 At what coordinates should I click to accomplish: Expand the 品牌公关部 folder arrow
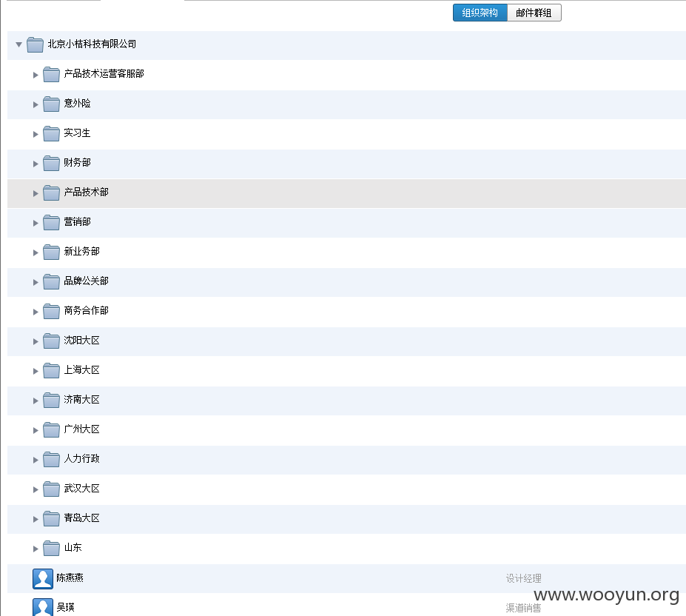pyautogui.click(x=36, y=282)
